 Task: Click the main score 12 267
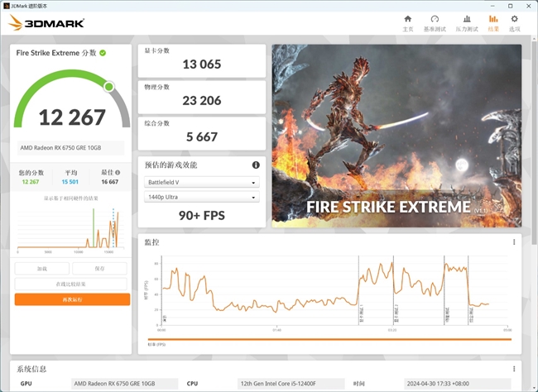[72, 117]
